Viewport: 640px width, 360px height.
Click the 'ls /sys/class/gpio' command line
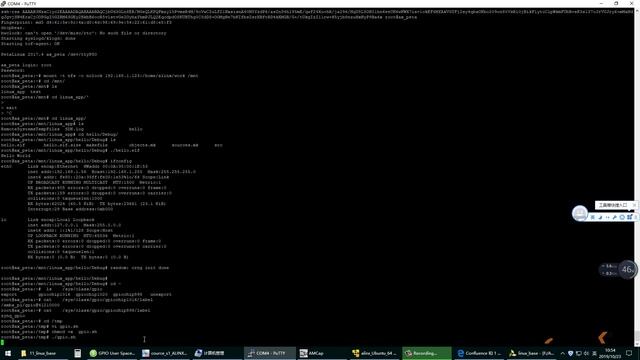coord(51,289)
